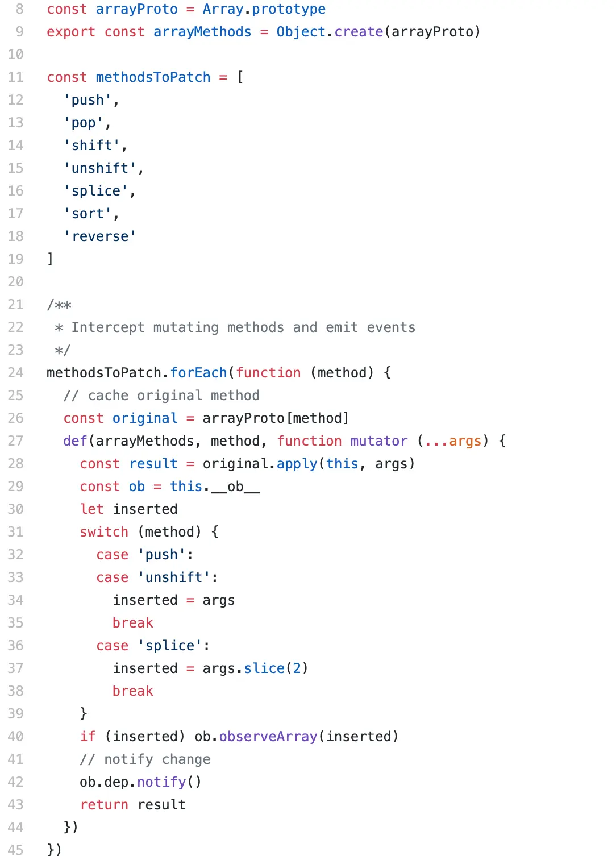Click the observeArray method call
The width and height of the screenshot is (616, 856).
tap(268, 737)
